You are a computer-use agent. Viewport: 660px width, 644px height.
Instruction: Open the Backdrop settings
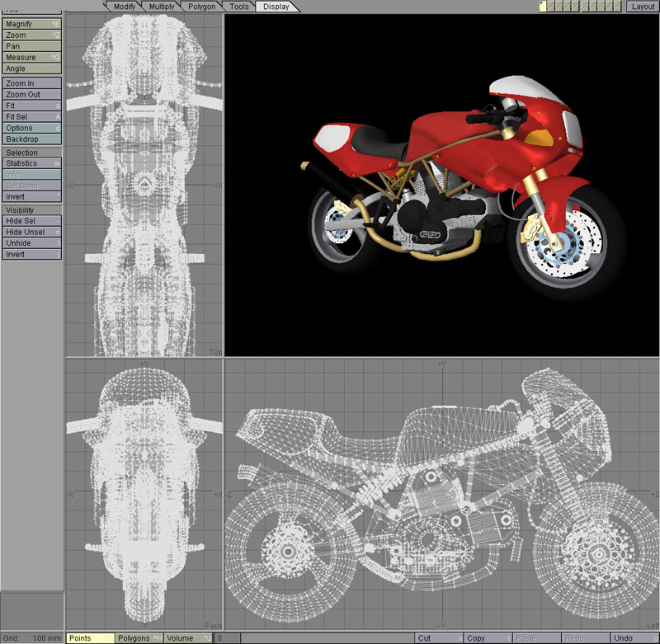[32, 139]
